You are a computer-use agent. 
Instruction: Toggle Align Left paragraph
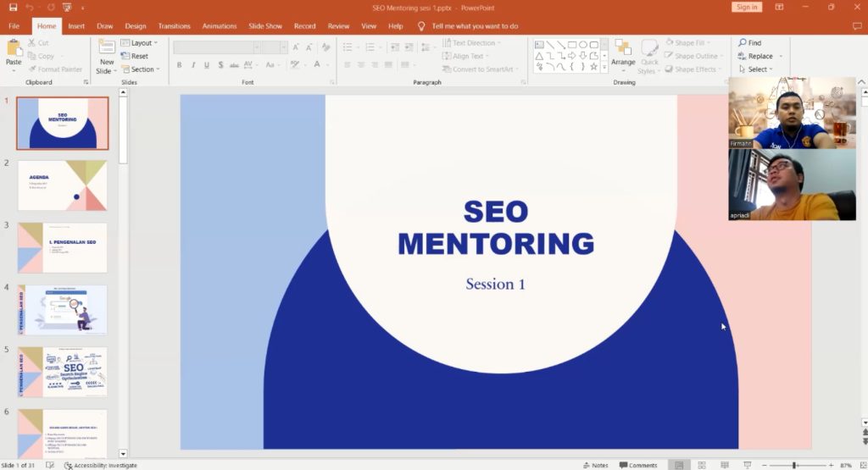tap(347, 64)
